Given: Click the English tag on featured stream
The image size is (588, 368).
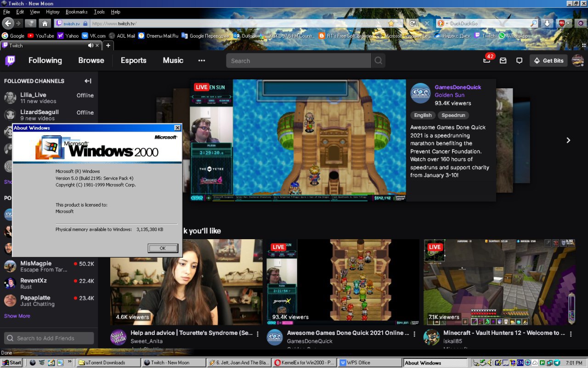Looking at the screenshot, I should coord(423,115).
